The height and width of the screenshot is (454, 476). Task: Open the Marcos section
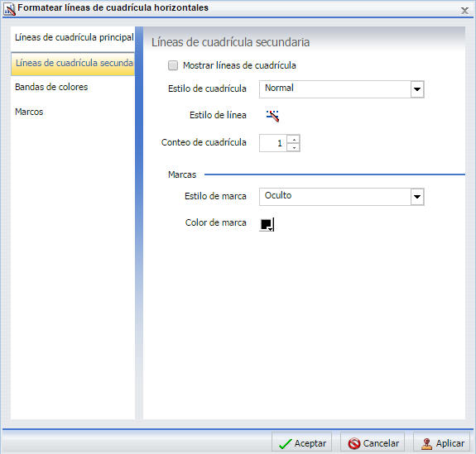click(x=29, y=112)
